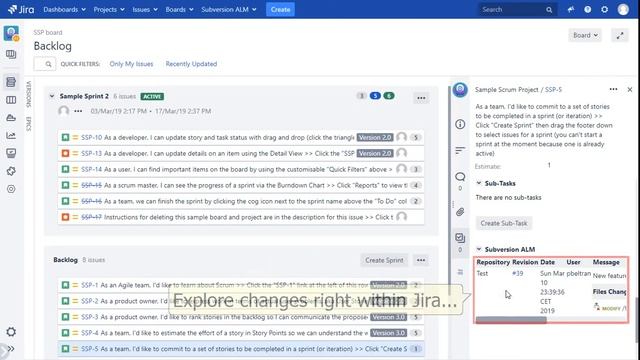The image size is (640, 360).
Task: Open revision #39 link
Action: tap(518, 273)
